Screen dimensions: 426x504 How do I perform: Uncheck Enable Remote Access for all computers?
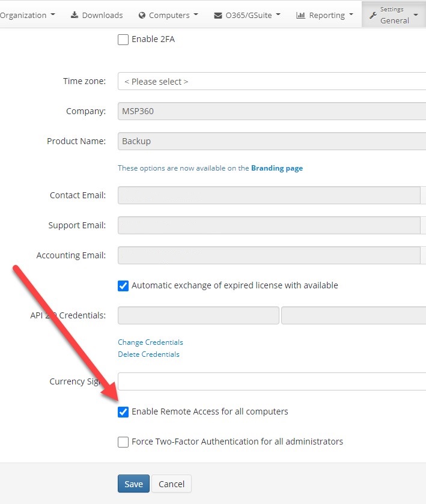point(123,411)
